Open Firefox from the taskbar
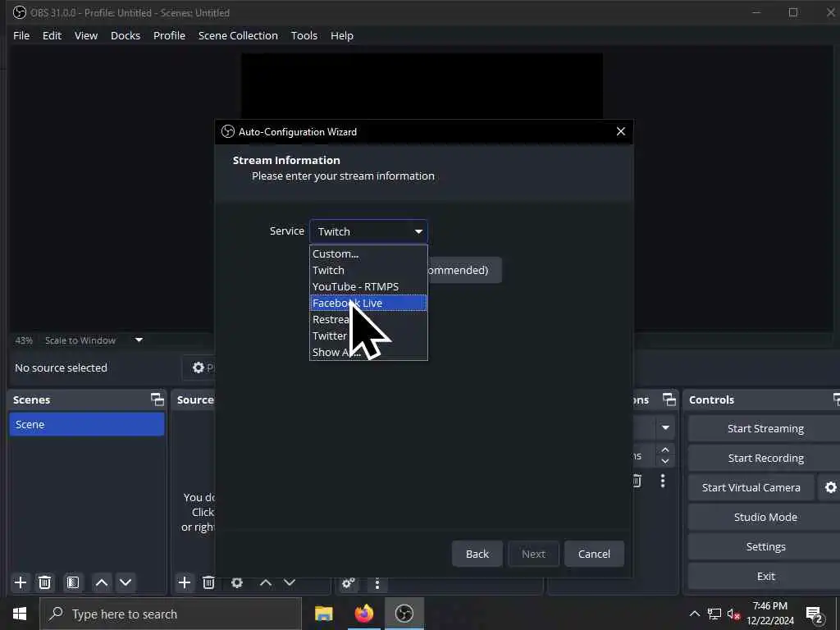The width and height of the screenshot is (840, 630). coord(363,614)
